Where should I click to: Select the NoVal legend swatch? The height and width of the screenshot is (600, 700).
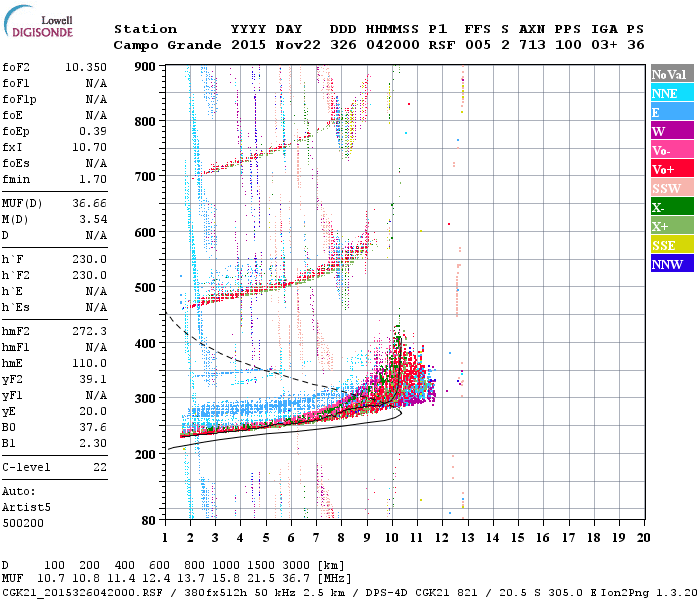click(x=672, y=74)
